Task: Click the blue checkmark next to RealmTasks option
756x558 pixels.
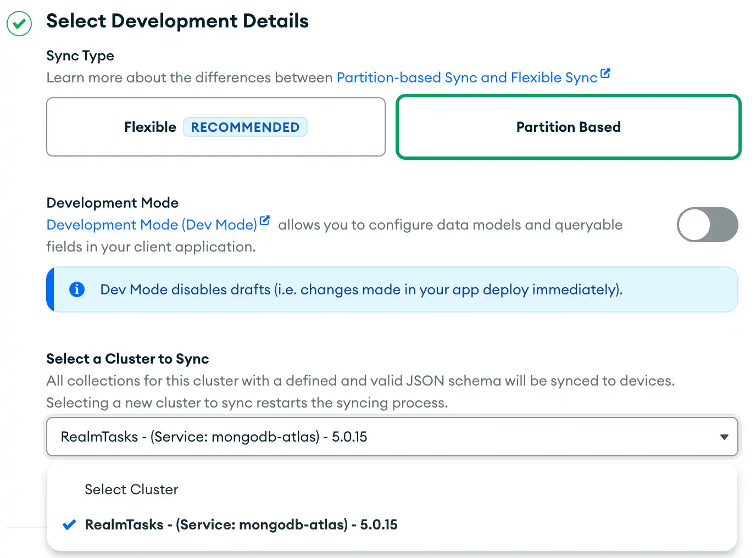Action: pos(69,524)
